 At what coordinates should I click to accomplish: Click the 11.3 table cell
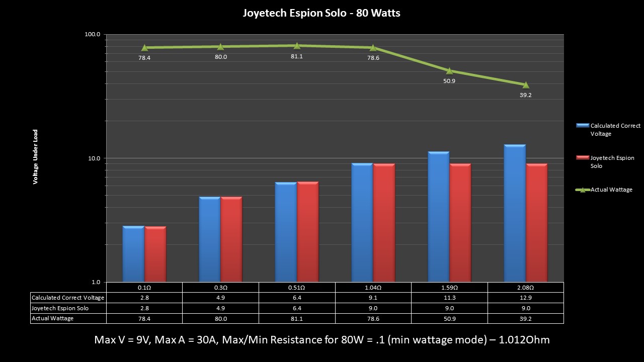(449, 298)
